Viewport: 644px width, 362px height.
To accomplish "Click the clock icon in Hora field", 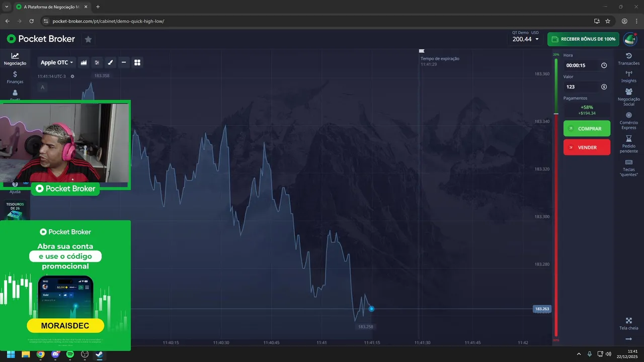I will tap(604, 65).
